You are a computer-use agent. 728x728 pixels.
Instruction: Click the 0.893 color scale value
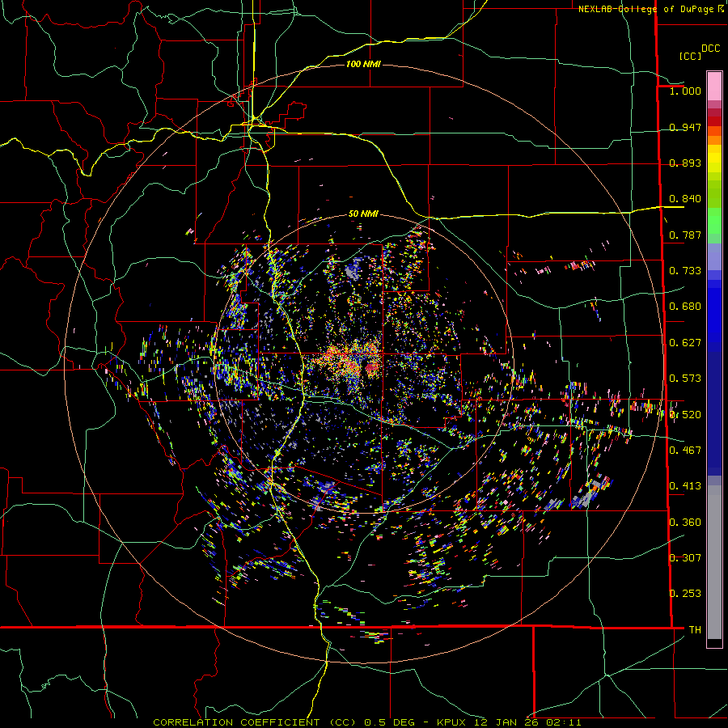tap(685, 163)
